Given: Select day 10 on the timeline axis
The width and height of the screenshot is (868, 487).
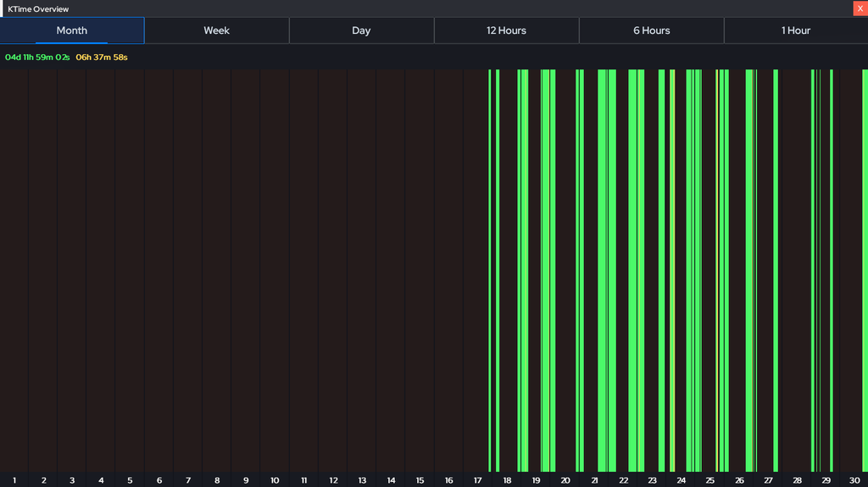Looking at the screenshot, I should pyautogui.click(x=275, y=480).
